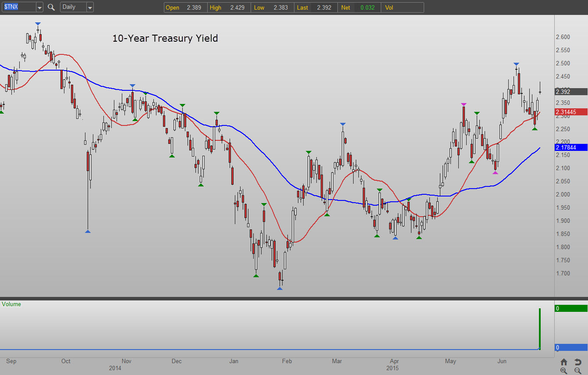
Task: Open the dropdown arrow beside $TNX symbol
Action: click(x=39, y=7)
